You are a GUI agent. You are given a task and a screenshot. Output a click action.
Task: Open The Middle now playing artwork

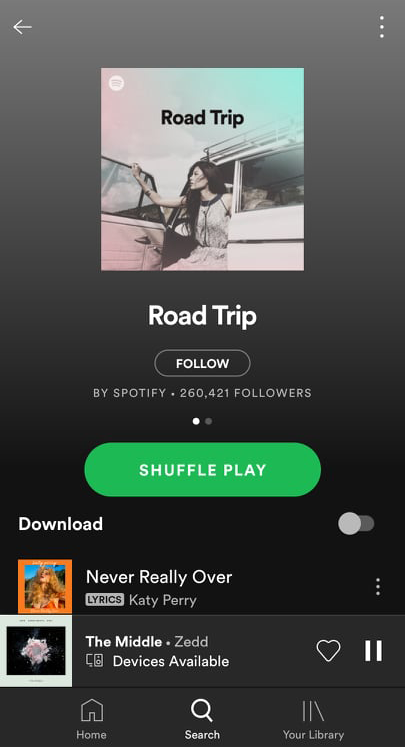(36, 651)
